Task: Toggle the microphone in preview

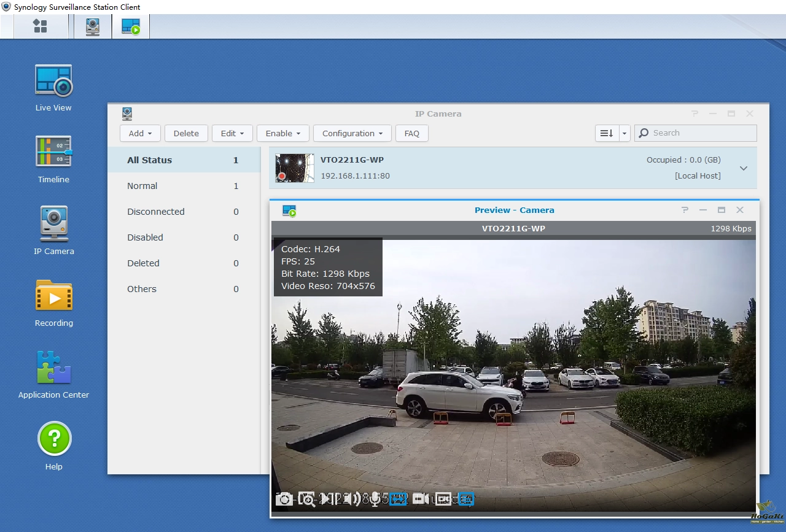Action: pyautogui.click(x=375, y=499)
